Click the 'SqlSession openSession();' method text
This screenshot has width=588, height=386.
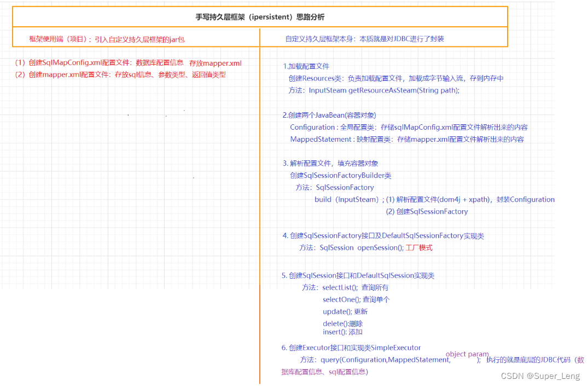click(362, 247)
